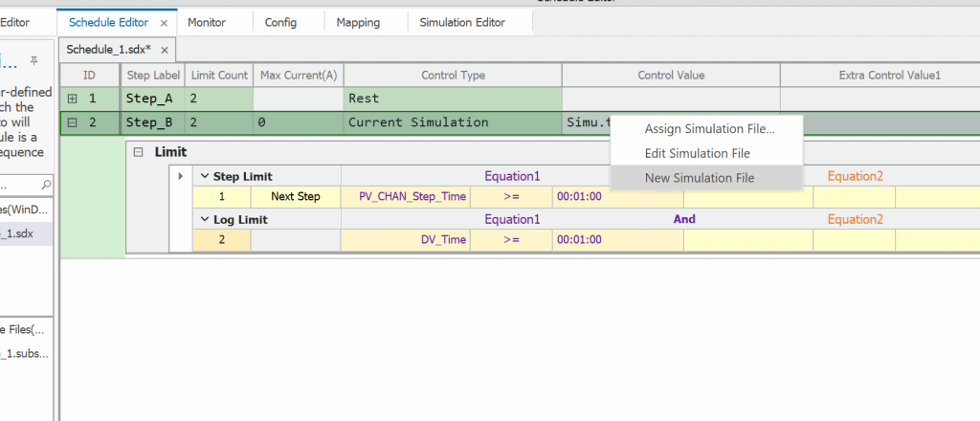Click Max Current cell showing 0
The width and height of the screenshot is (980, 421).
(299, 123)
